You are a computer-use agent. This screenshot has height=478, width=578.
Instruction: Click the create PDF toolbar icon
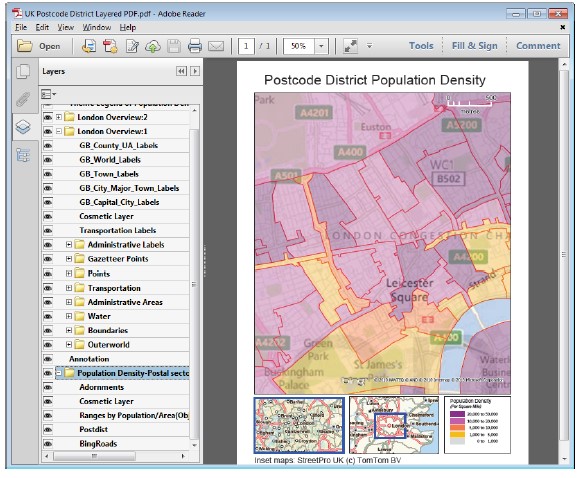[110, 46]
